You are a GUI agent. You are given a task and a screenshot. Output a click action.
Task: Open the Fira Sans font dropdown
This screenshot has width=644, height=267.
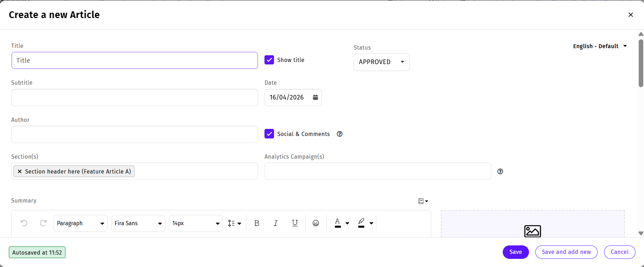coord(138,223)
